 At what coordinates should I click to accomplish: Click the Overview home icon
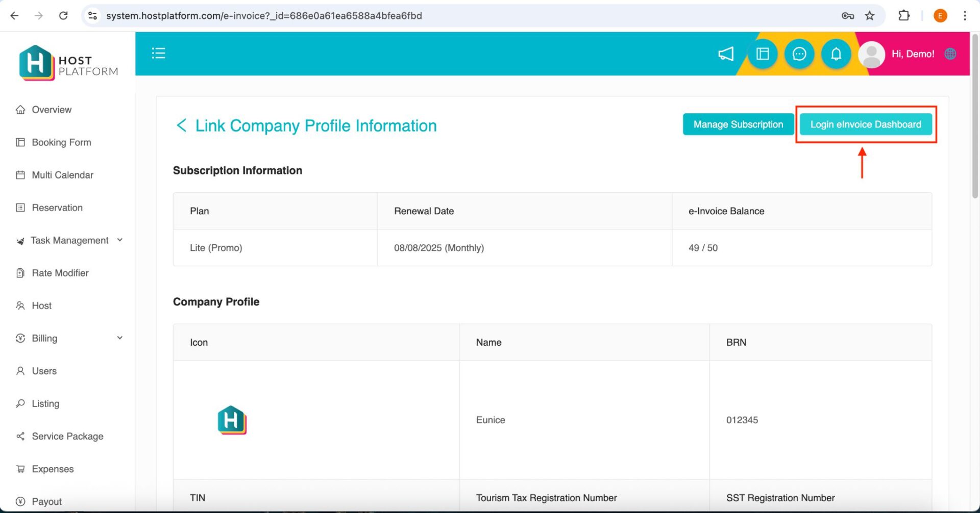[20, 110]
